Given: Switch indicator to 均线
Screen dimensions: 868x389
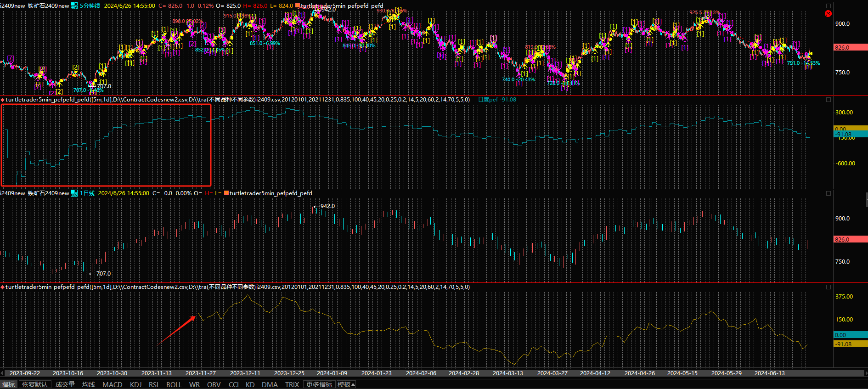Looking at the screenshot, I should point(89,384).
